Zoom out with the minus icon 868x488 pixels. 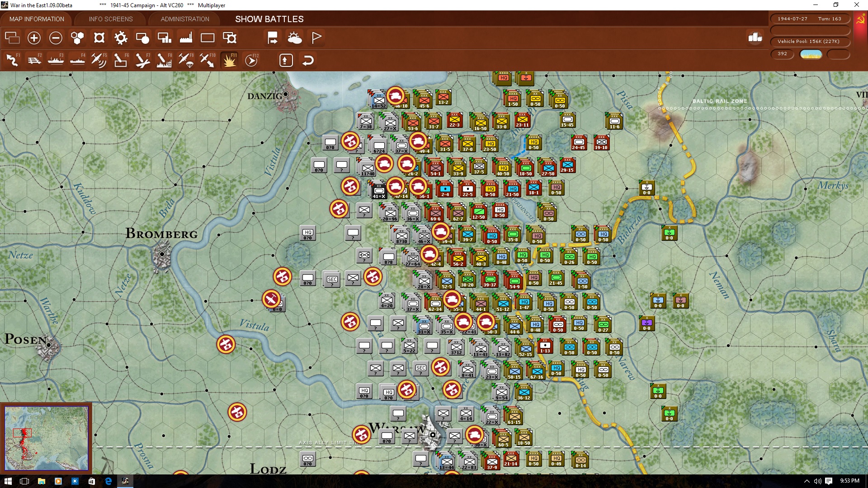pos(56,38)
